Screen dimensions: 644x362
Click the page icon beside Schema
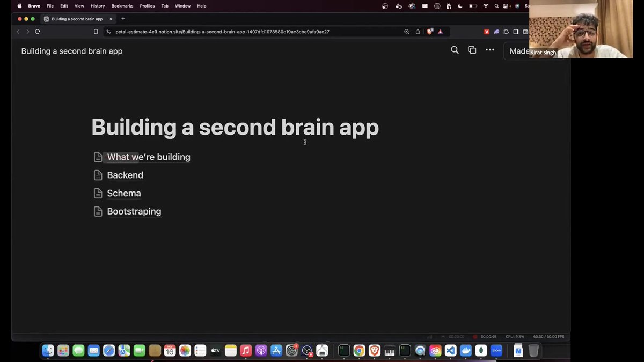point(98,194)
